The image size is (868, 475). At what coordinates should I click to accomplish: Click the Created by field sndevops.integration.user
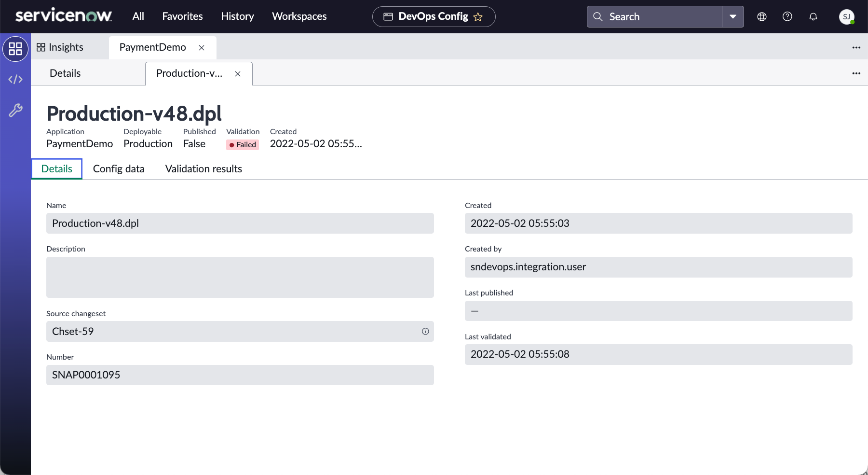pos(659,267)
